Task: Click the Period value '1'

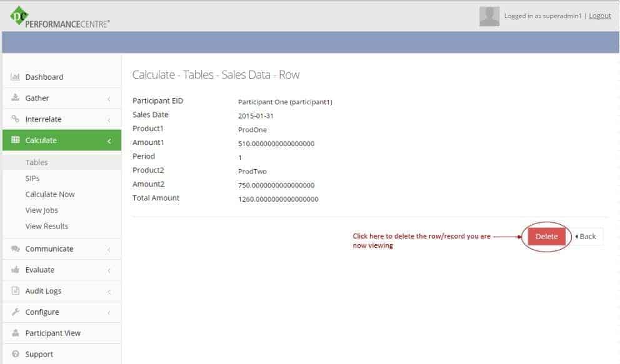Action: coord(240,157)
